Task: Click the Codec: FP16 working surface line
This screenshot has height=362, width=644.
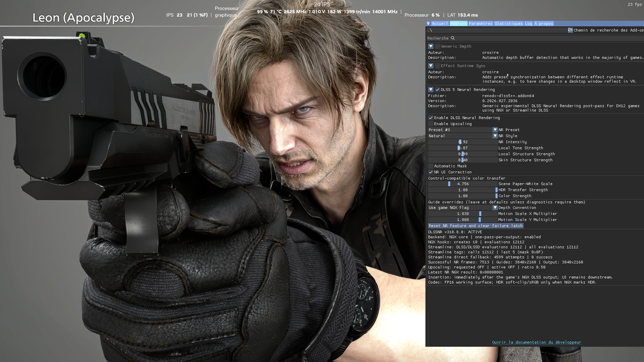Action: tap(512, 282)
